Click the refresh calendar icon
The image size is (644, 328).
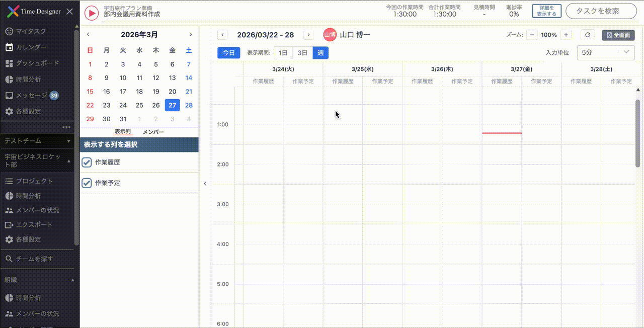point(588,35)
